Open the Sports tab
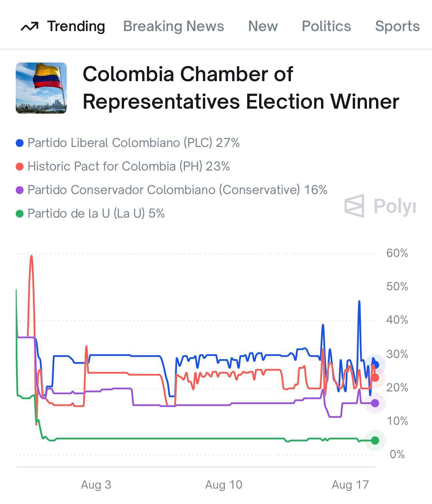This screenshot has width=432, height=504. point(397,26)
